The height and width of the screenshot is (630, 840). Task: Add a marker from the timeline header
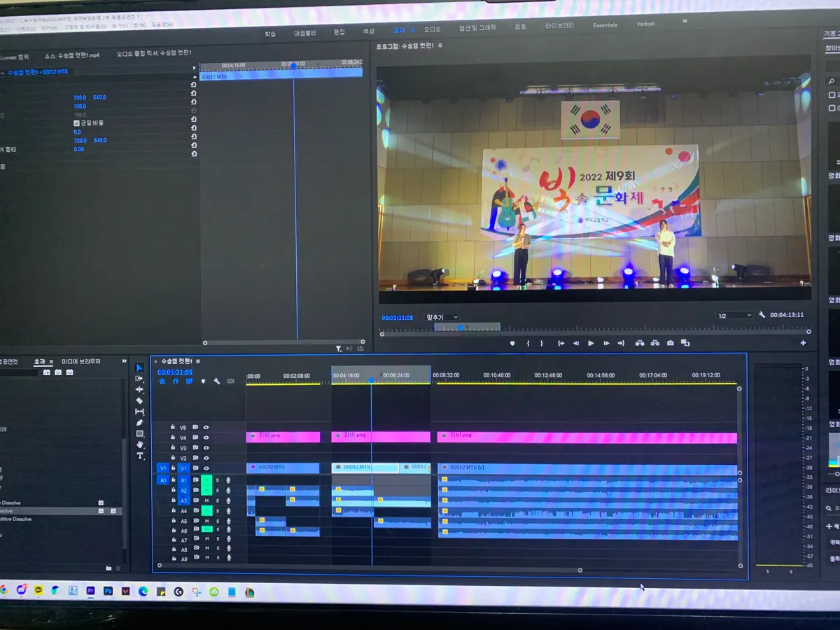204,381
